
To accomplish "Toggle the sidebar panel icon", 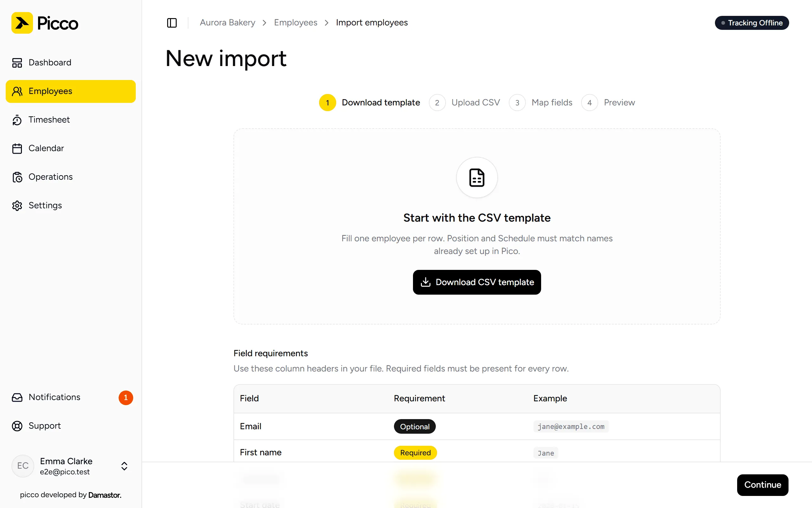I will [x=172, y=23].
